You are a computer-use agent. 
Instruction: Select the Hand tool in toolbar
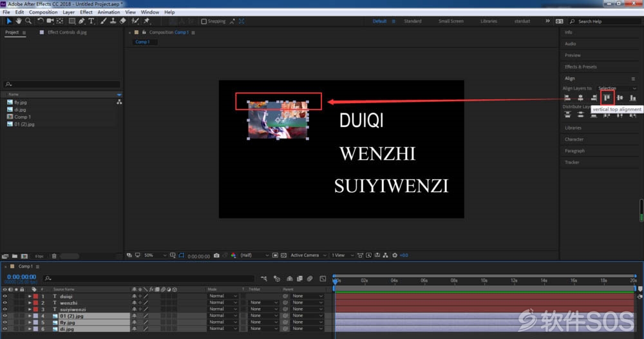19,21
